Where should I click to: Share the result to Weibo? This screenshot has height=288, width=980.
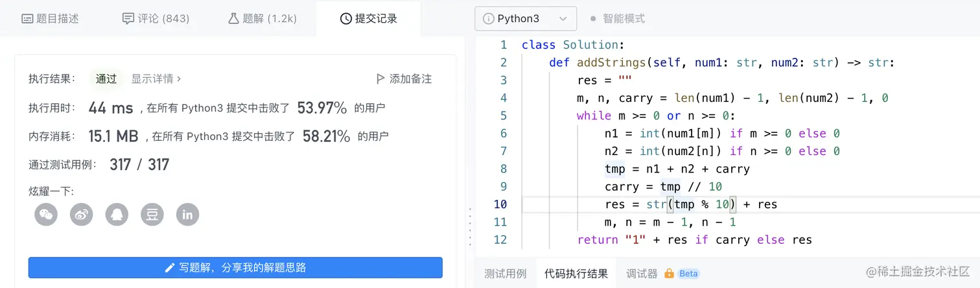(x=82, y=214)
